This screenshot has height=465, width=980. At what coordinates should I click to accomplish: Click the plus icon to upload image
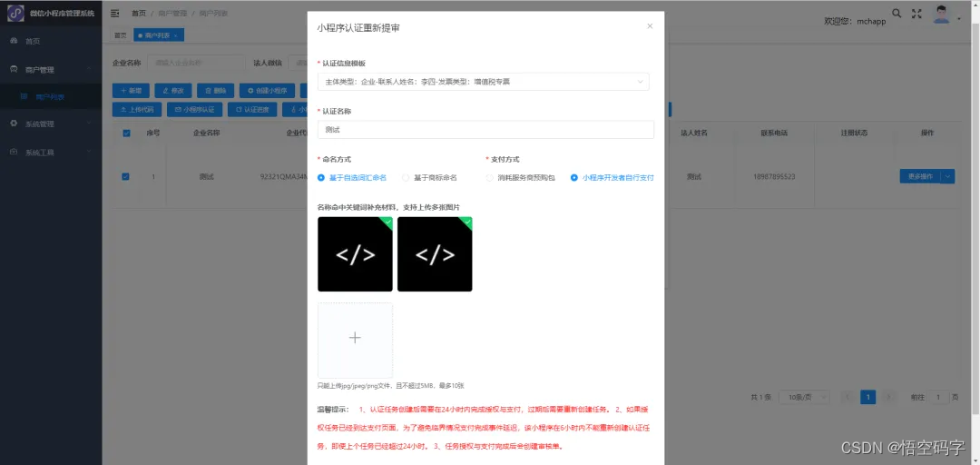[355, 338]
